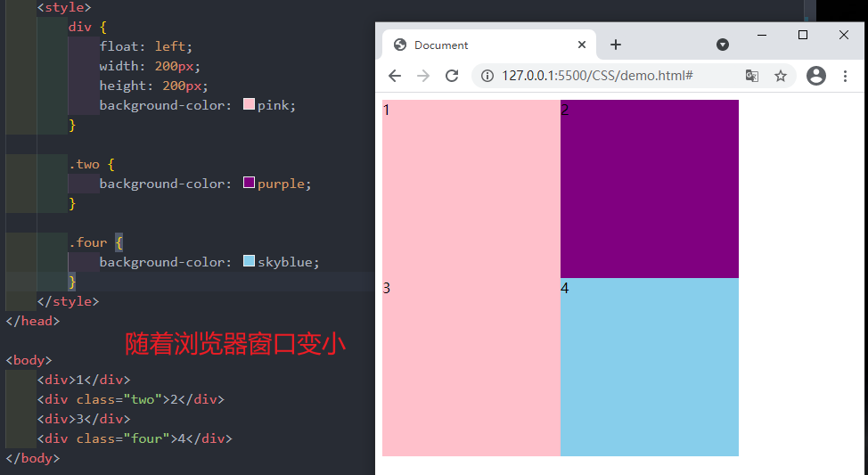Open a new tab with plus button
868x475 pixels.
tap(615, 45)
